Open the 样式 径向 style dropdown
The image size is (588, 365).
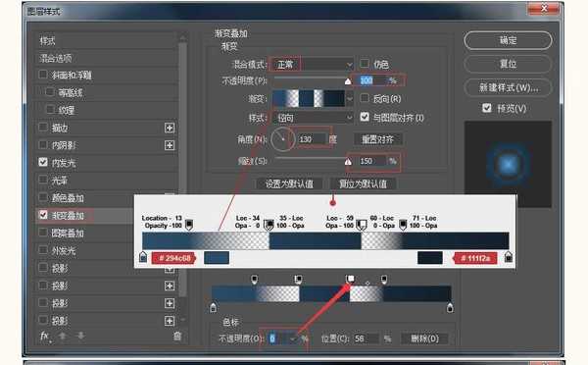click(x=313, y=118)
